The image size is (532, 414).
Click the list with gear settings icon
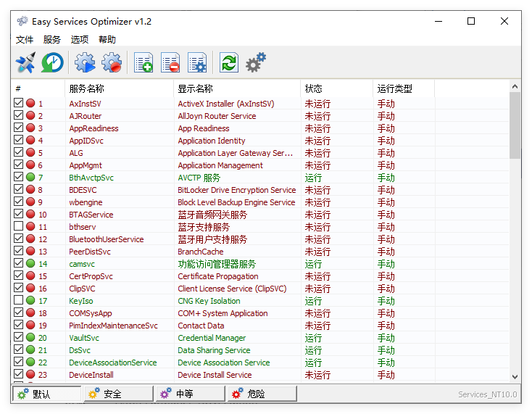pyautogui.click(x=197, y=62)
